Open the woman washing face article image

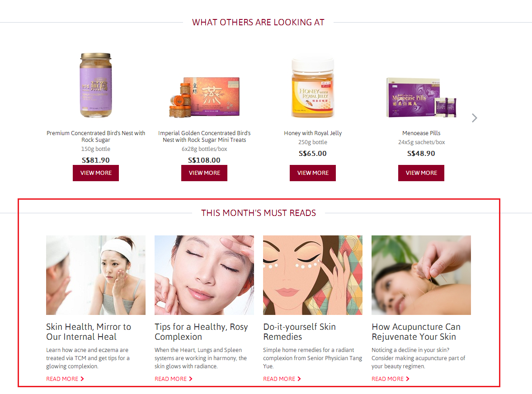pyautogui.click(x=96, y=275)
